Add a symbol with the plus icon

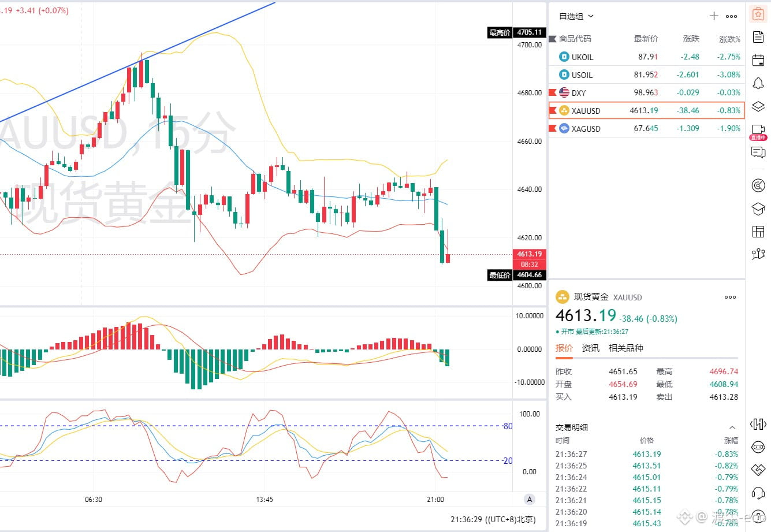[x=714, y=16]
